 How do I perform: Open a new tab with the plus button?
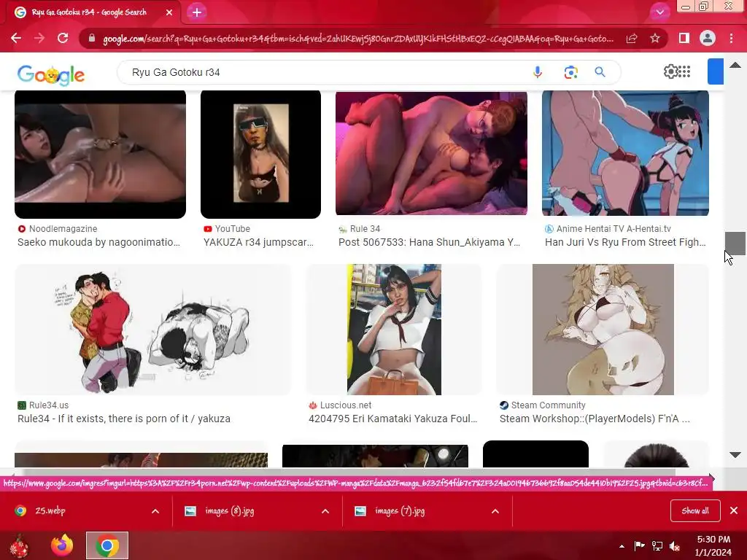(x=197, y=12)
